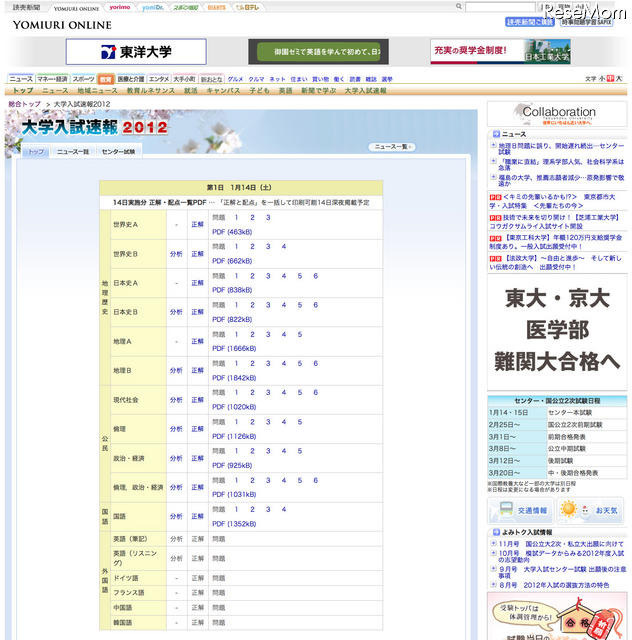632x640 pixels.
Task: Click the green 御園セミ English banner
Action: (x=318, y=52)
